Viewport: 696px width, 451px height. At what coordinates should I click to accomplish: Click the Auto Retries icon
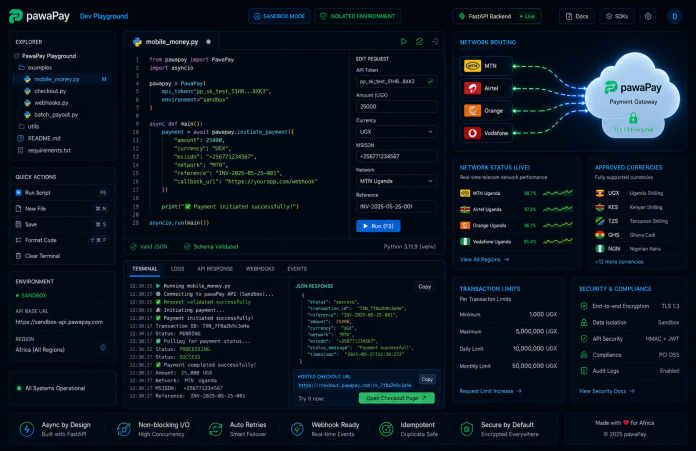215,429
